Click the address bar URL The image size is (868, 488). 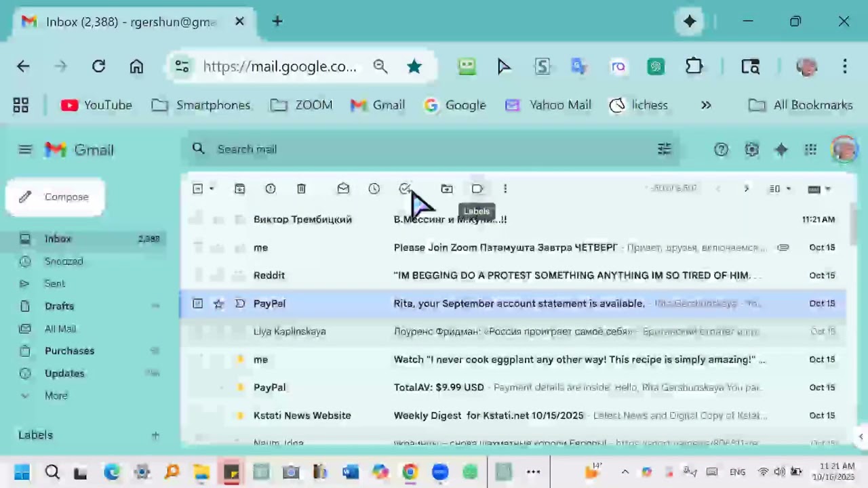279,66
